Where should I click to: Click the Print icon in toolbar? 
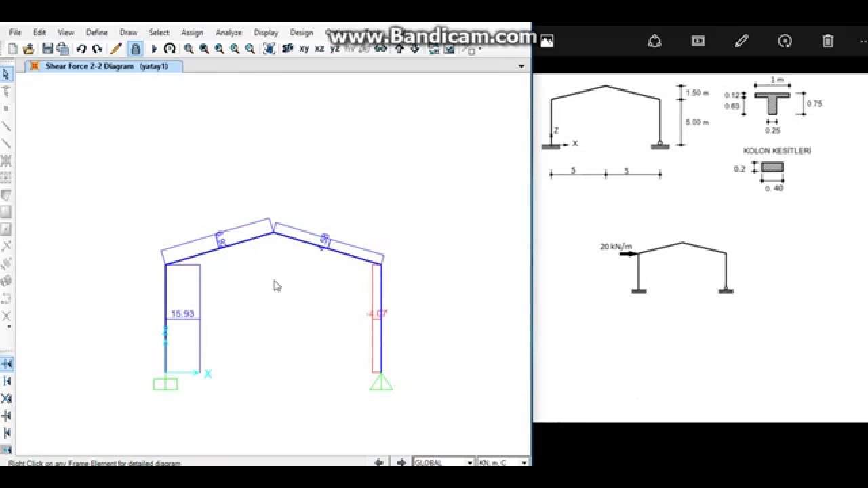coord(62,49)
